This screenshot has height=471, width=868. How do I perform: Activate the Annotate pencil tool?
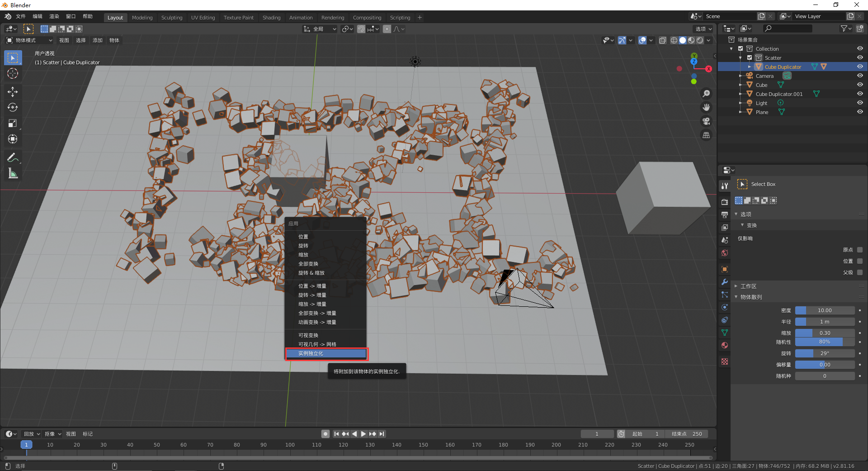(13, 158)
